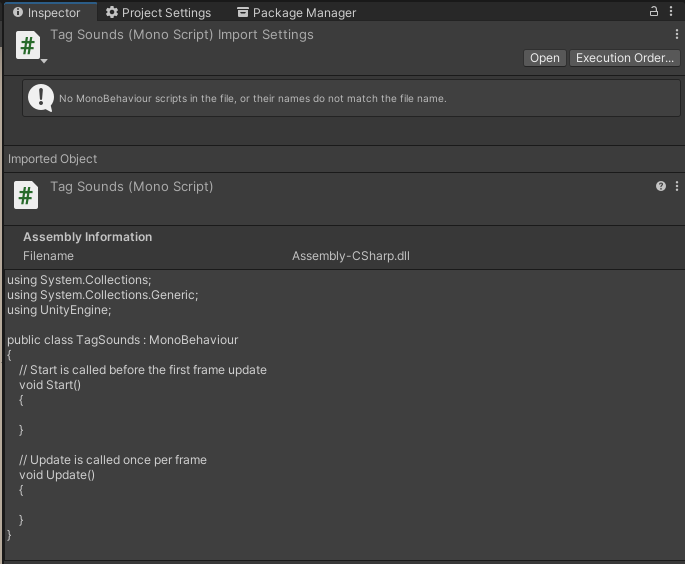
Task: Open the Import Settings three-dot menu
Action: tap(677, 35)
